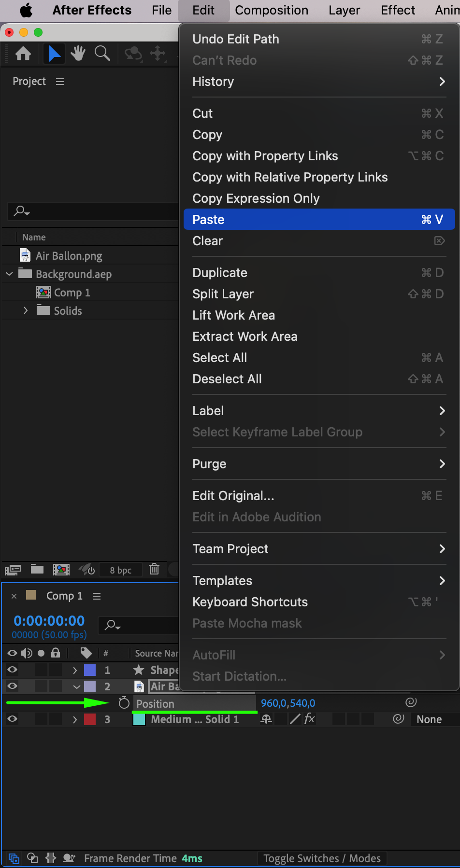Expand layer 3 Medium Solid properties
The width and height of the screenshot is (460, 868).
tap(74, 719)
